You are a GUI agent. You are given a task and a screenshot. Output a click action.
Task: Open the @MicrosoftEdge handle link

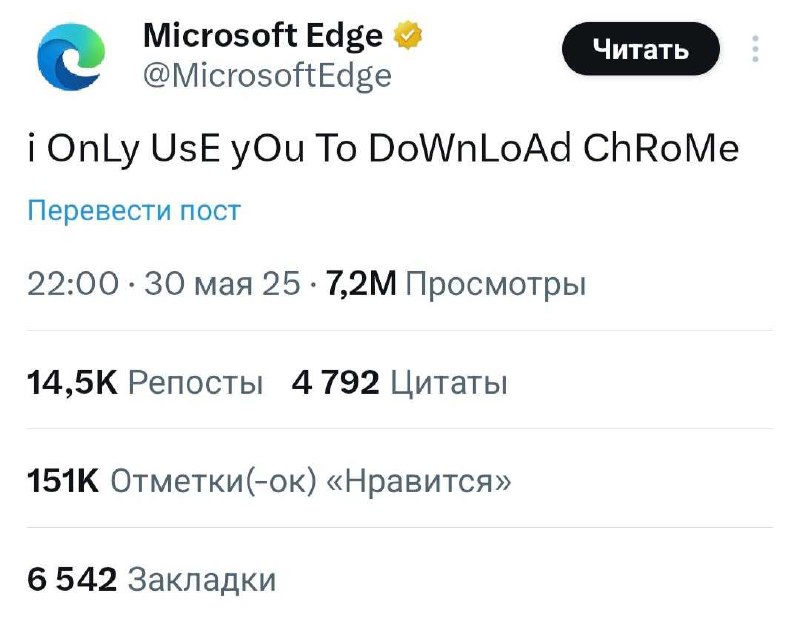pos(267,76)
